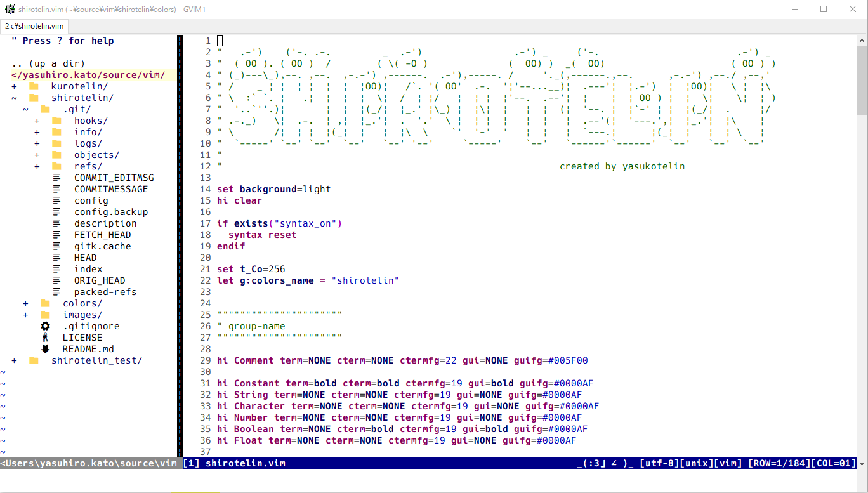Viewport: 868px width, 493px height.
Task: Click the shirotelin folder icon
Action: [x=34, y=98]
